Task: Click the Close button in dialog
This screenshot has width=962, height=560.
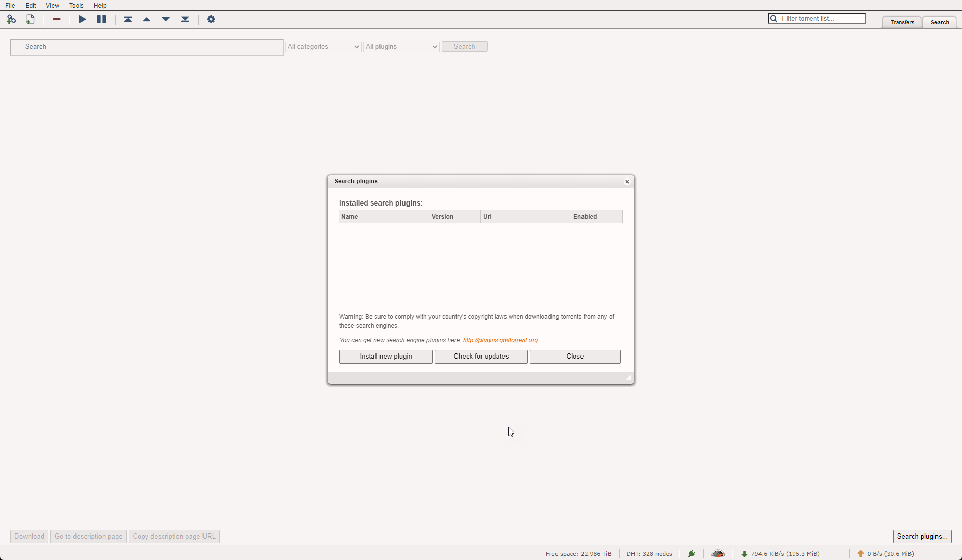Action: (575, 357)
